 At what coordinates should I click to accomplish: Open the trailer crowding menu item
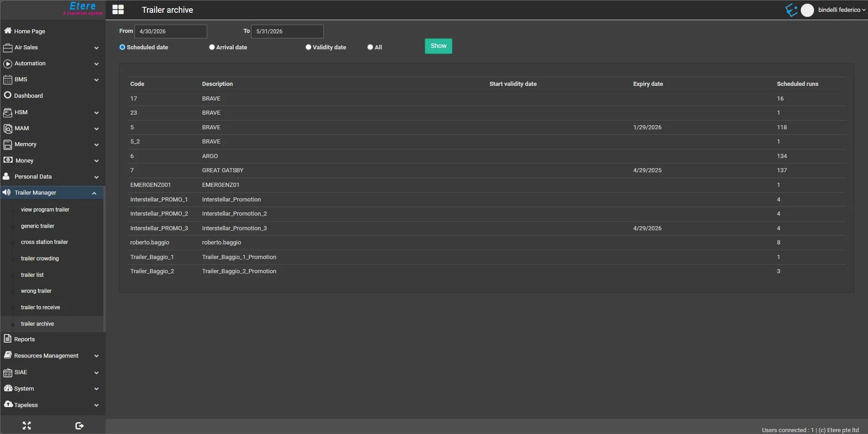(40, 259)
